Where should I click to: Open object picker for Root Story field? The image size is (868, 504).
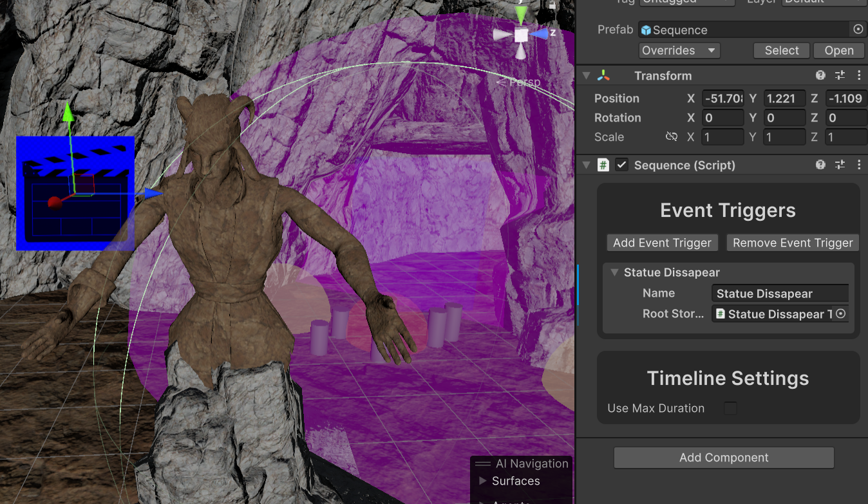click(x=840, y=313)
